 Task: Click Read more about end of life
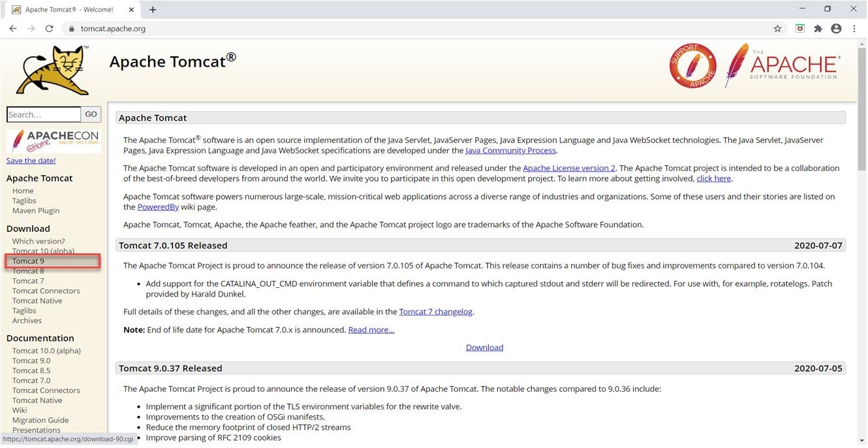click(x=371, y=329)
